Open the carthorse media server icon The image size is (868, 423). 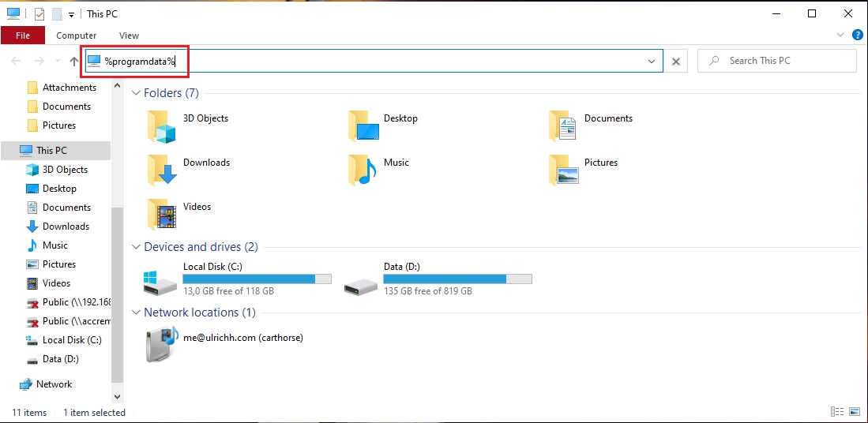point(162,343)
